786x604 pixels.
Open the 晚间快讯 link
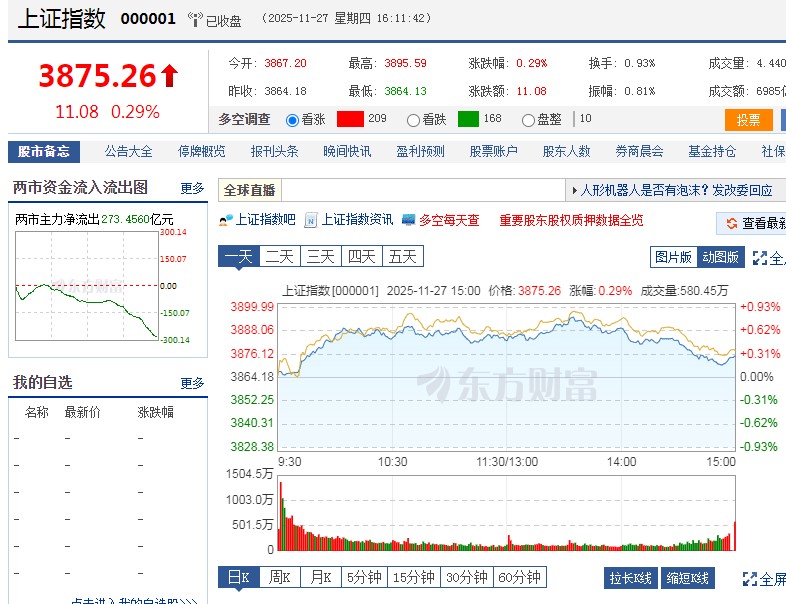click(x=347, y=151)
